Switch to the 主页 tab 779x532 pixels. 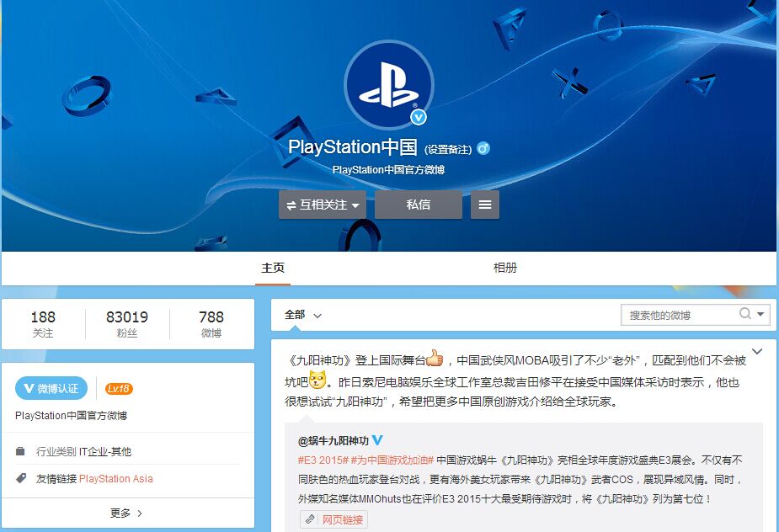(x=273, y=269)
